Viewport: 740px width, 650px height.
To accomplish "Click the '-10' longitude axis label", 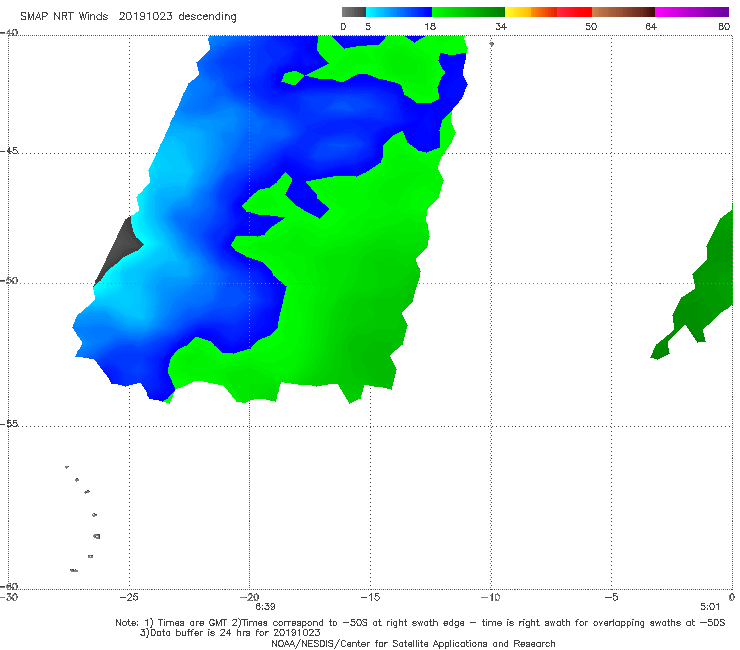I will point(490,597).
